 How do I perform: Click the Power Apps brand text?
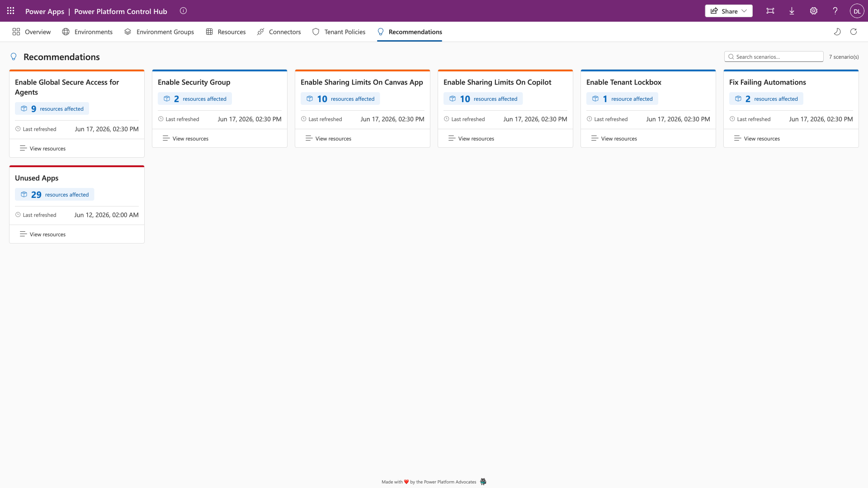pyautogui.click(x=45, y=11)
